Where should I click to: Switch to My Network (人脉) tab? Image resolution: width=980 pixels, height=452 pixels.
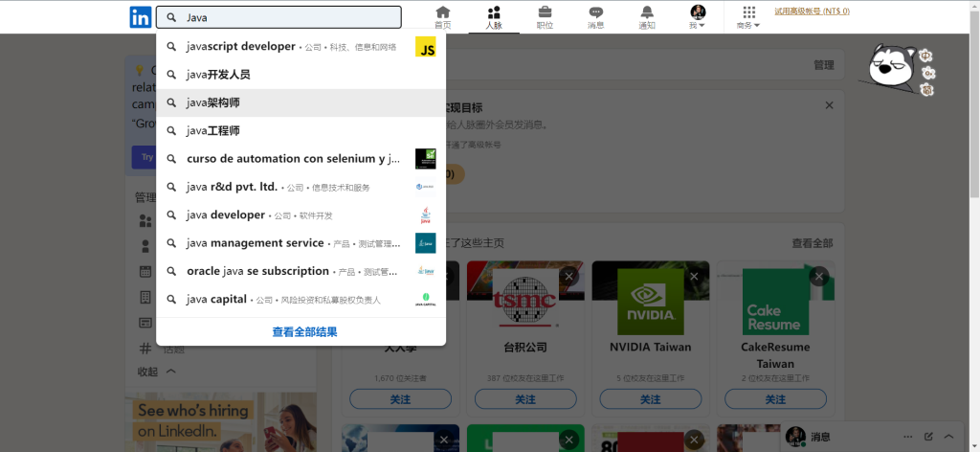(x=494, y=16)
